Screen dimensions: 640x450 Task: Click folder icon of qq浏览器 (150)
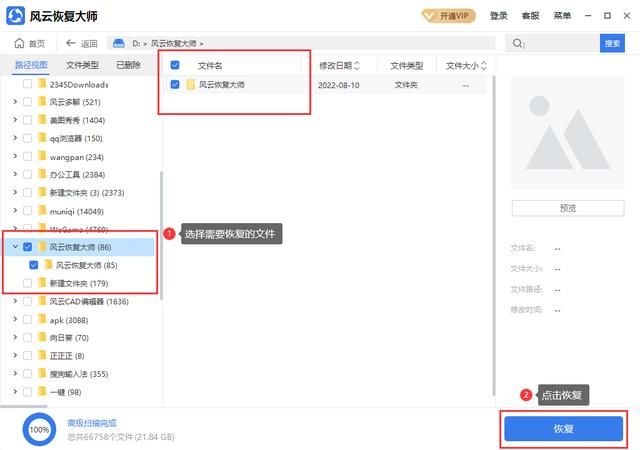42,138
